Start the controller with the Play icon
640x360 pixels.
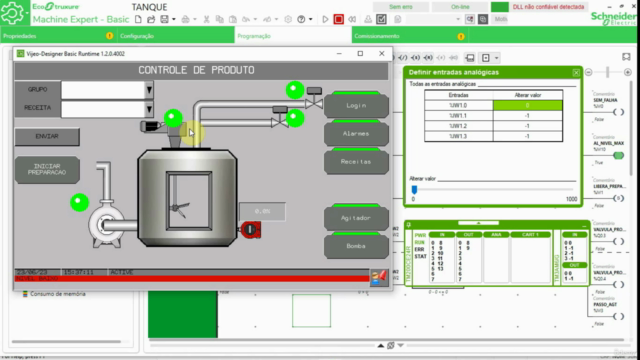tap(325, 19)
